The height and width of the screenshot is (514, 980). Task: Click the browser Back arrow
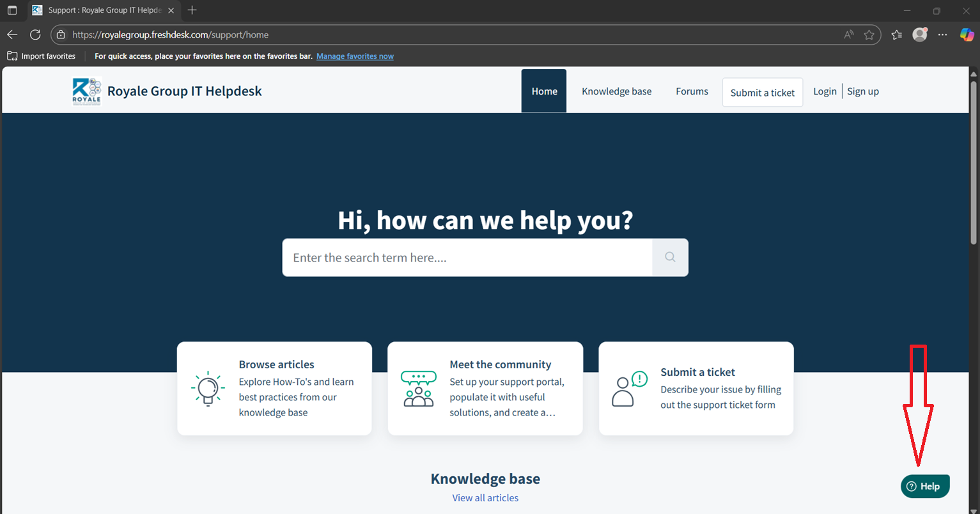[x=12, y=35]
